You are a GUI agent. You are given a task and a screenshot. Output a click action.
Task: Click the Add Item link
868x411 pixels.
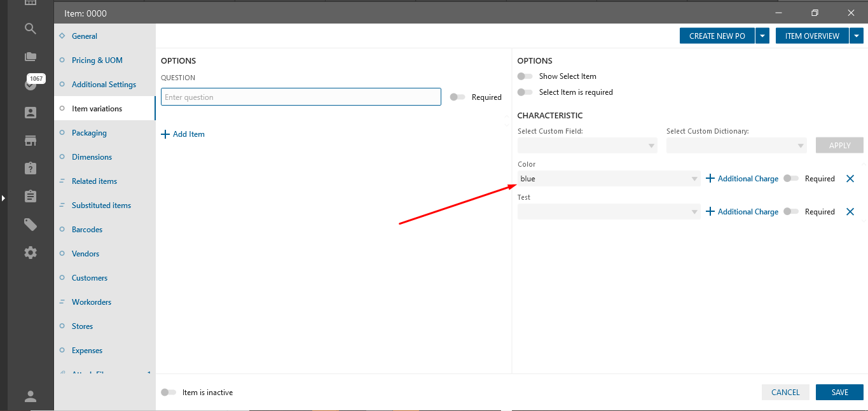183,134
